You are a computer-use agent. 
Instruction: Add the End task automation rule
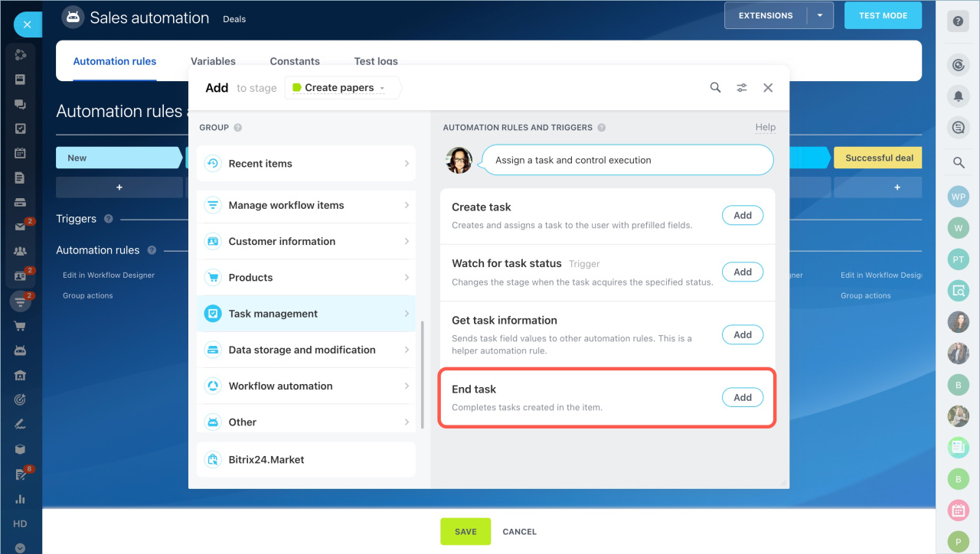click(742, 398)
